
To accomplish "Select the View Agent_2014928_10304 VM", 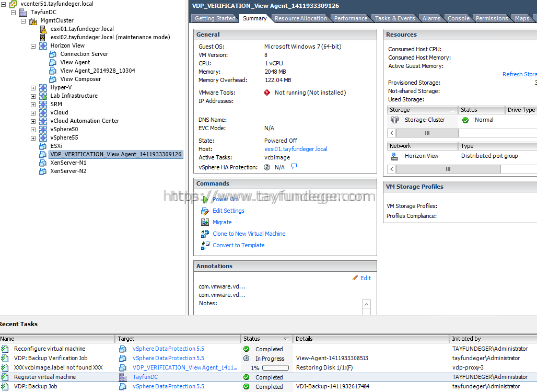I will tap(98, 71).
